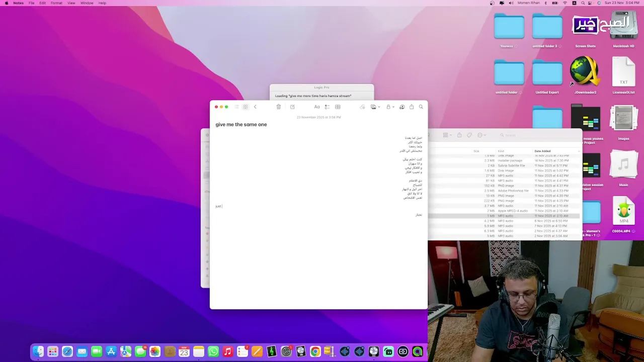The height and width of the screenshot is (362, 644).
Task: Click the Finder window tag icon
Action: pyautogui.click(x=469, y=135)
